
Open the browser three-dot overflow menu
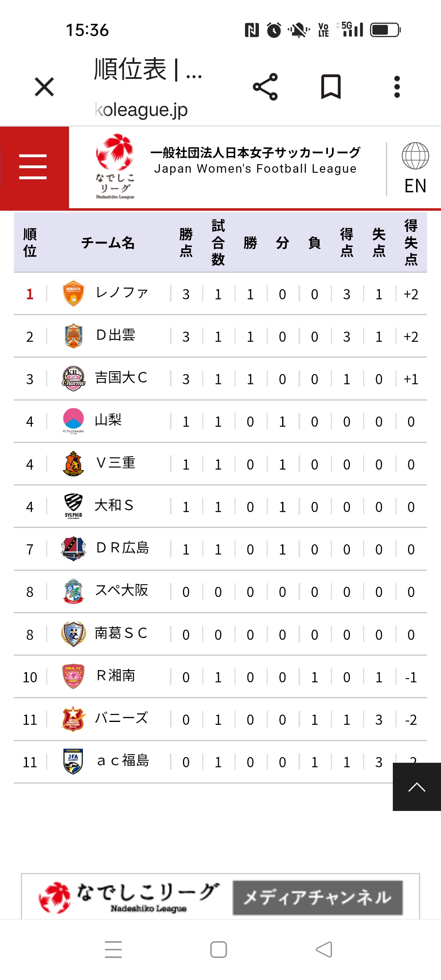397,87
